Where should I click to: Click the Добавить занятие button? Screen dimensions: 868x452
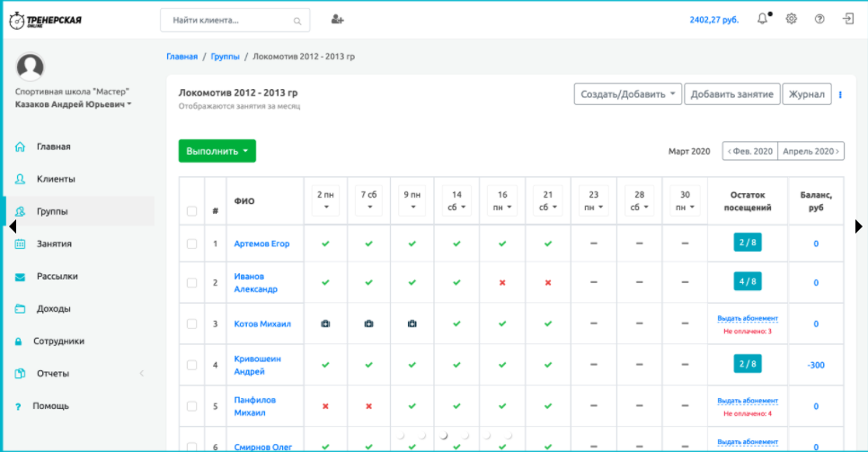pos(732,94)
